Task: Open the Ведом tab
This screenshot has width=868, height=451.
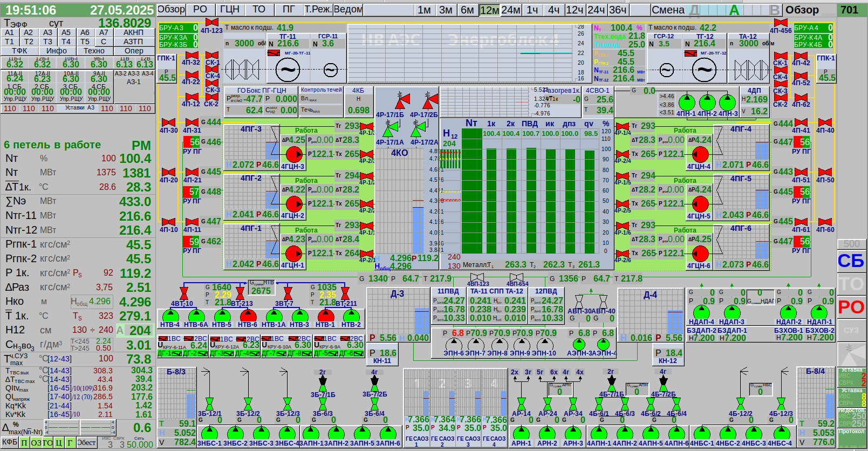Action: [x=348, y=9]
